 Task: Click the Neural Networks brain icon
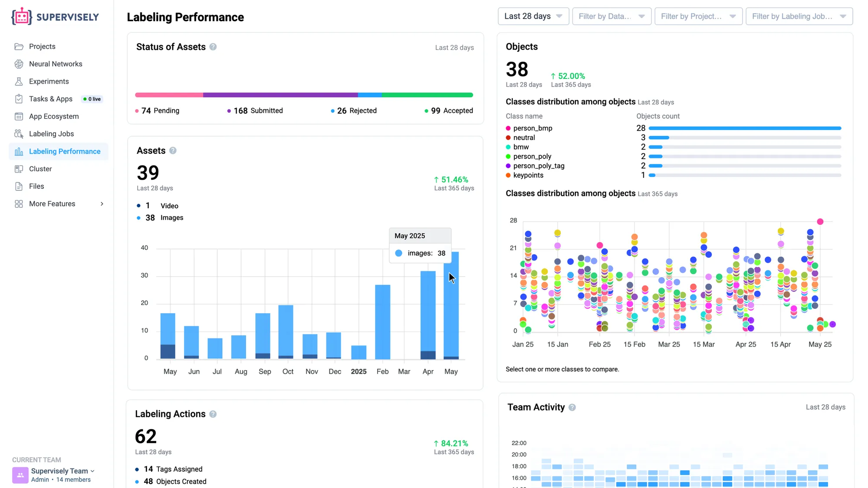coord(19,64)
